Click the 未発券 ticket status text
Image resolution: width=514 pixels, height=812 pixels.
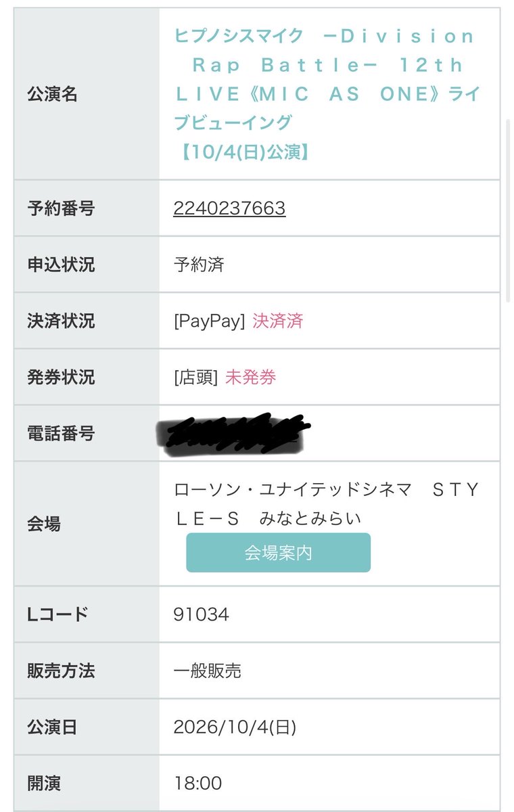tap(250, 377)
